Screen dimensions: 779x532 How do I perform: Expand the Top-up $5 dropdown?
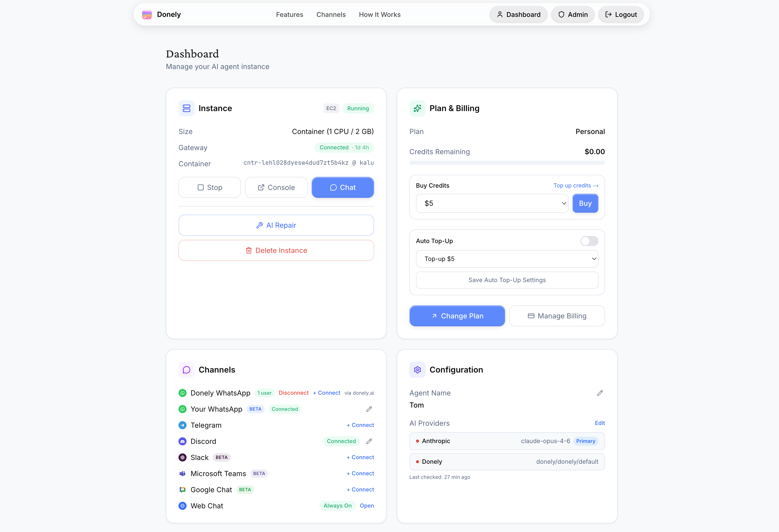tap(507, 259)
